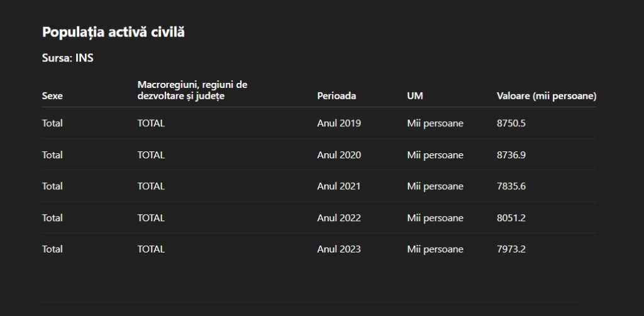Select the 'Anul 2023' period cell
The height and width of the screenshot is (316, 644).
tap(339, 249)
